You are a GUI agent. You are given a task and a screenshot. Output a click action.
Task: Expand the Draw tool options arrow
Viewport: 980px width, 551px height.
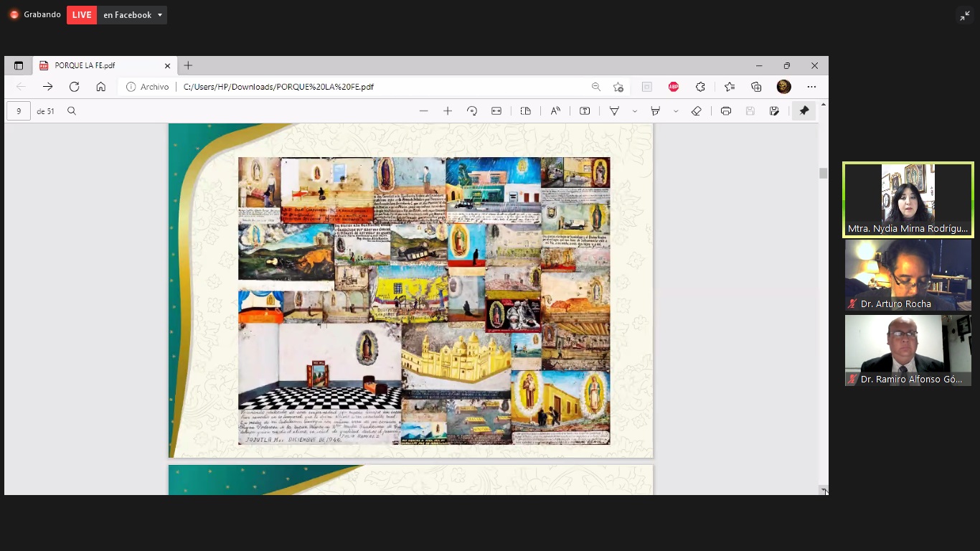click(635, 111)
